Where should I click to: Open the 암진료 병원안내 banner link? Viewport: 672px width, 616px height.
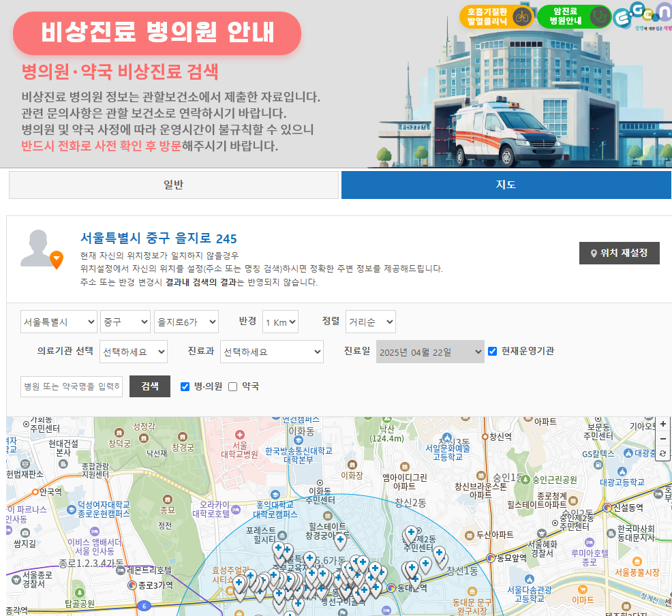click(574, 17)
